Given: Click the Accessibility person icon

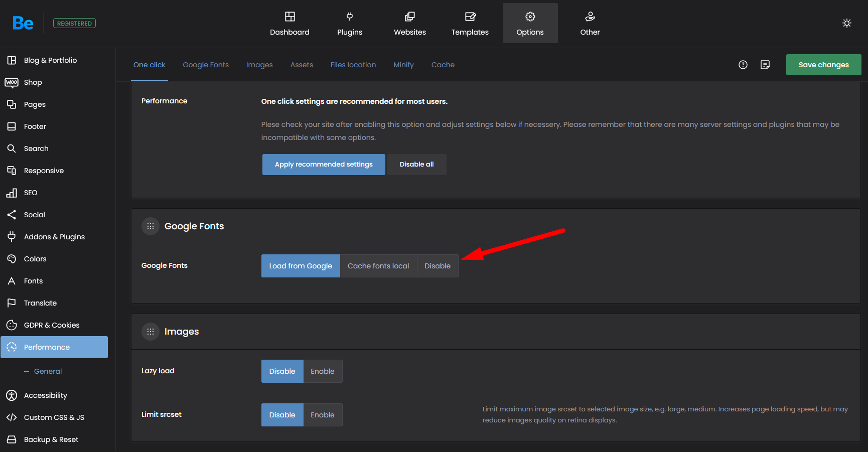Looking at the screenshot, I should (12, 395).
